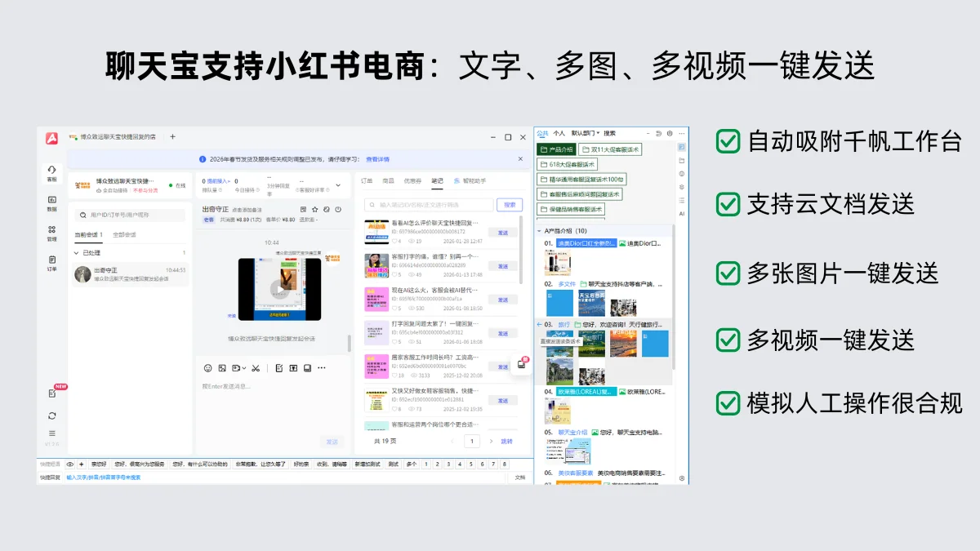The width and height of the screenshot is (980, 551).
Task: Switch to the 商品 tab
Action: [x=388, y=181]
